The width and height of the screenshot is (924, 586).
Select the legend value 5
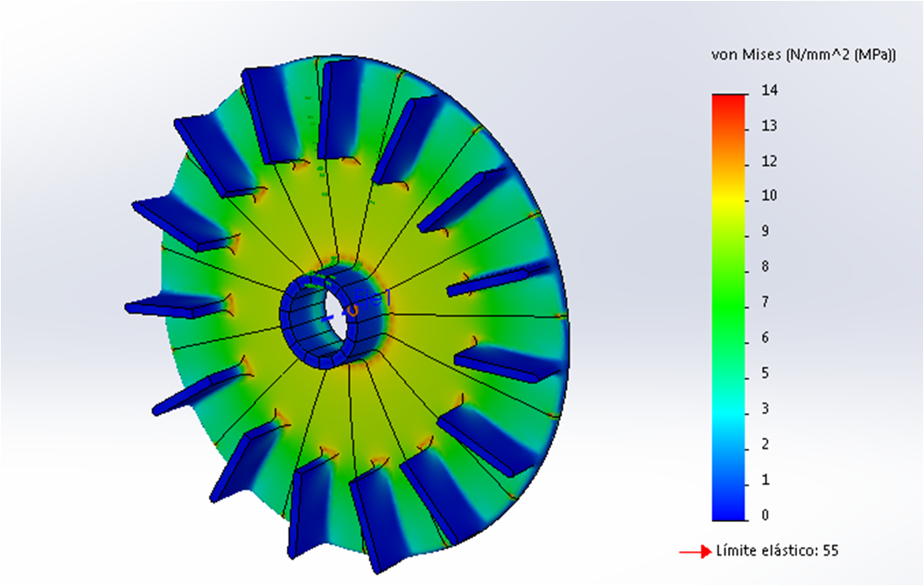tap(765, 373)
